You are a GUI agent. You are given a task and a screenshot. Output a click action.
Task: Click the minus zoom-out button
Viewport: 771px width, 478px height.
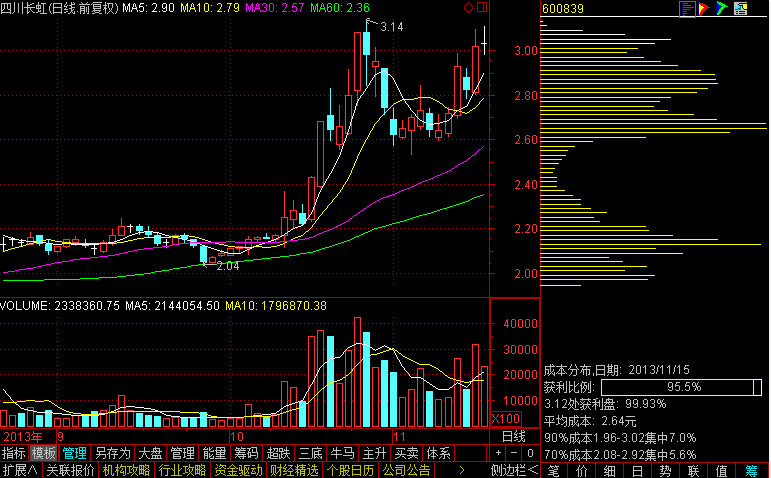[514, 453]
